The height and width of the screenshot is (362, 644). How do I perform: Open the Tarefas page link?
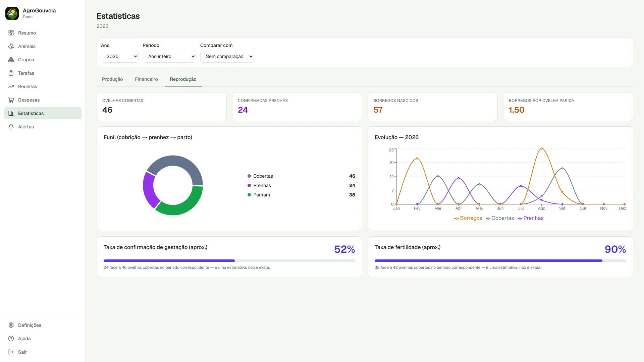coord(43,73)
